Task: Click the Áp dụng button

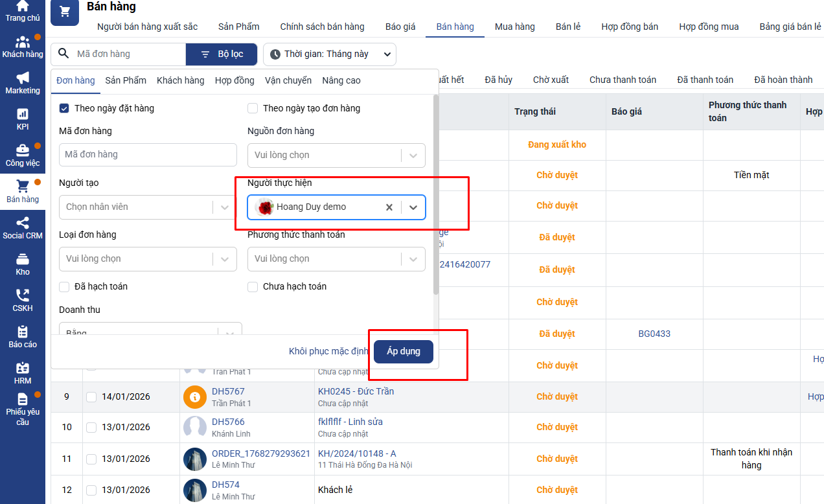Action: (x=404, y=351)
